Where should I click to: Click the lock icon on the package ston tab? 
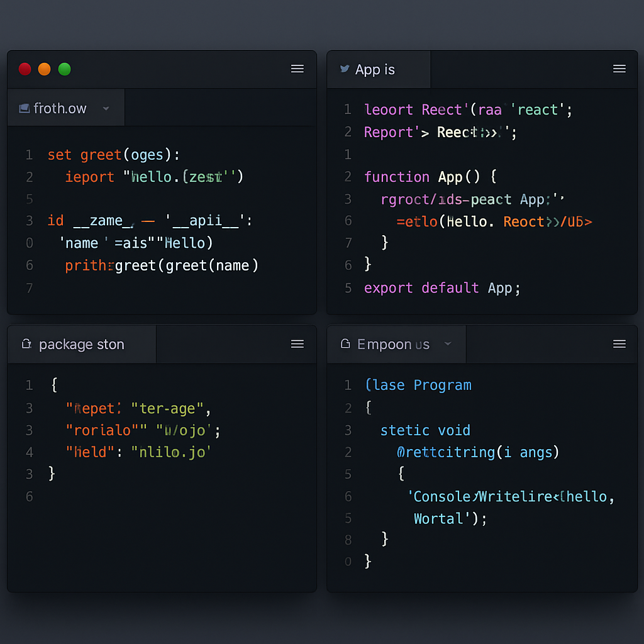click(x=26, y=344)
